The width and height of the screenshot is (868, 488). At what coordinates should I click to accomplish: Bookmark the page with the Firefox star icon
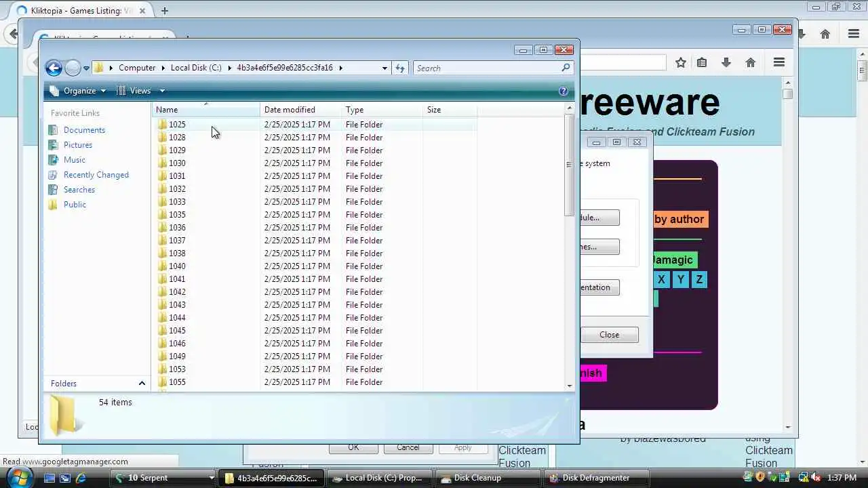tap(681, 62)
